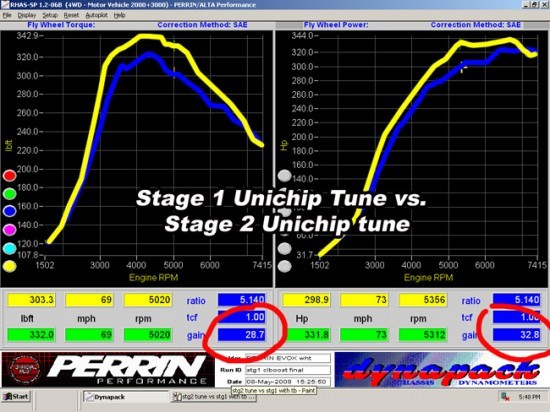
Task: Click the 5:48 PM taskbar clock
Action: 529,397
